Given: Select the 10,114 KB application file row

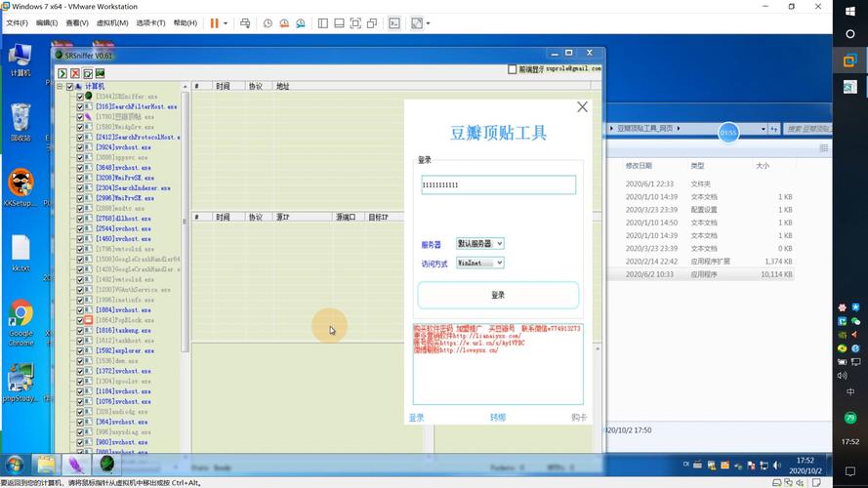Looking at the screenshot, I should (701, 274).
